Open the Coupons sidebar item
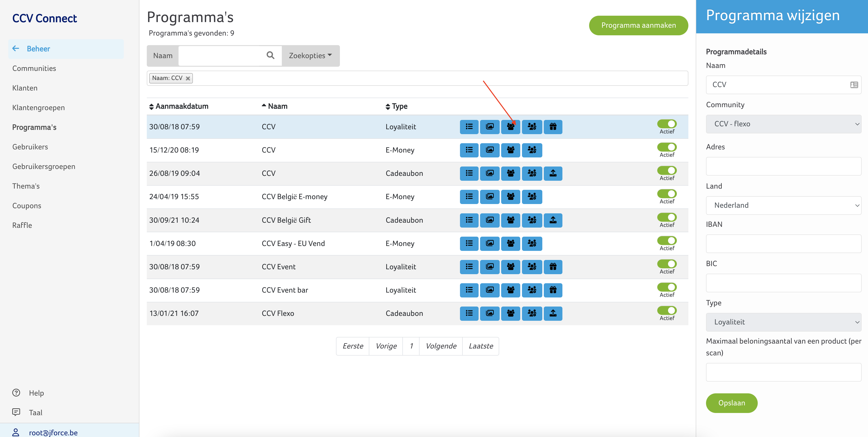 click(27, 206)
